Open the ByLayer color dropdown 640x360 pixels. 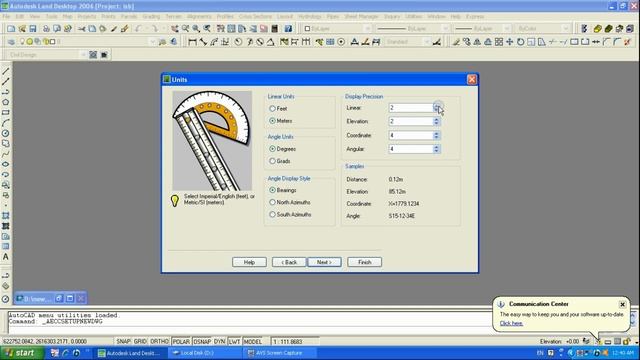pyautogui.click(x=367, y=29)
